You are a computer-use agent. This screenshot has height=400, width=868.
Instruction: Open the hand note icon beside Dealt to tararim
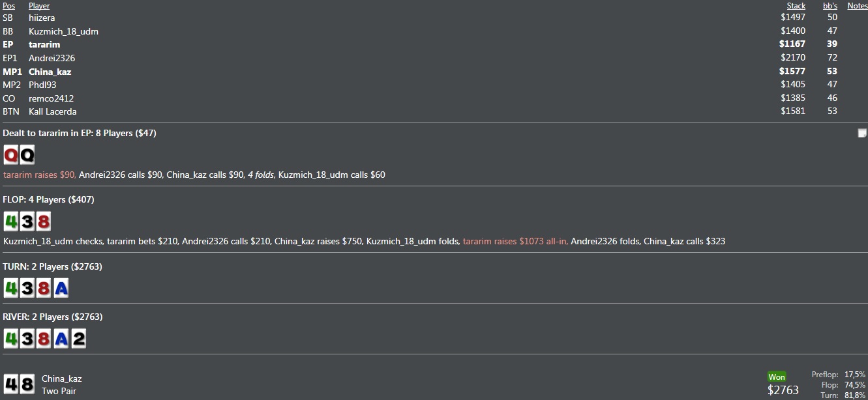pyautogui.click(x=862, y=133)
